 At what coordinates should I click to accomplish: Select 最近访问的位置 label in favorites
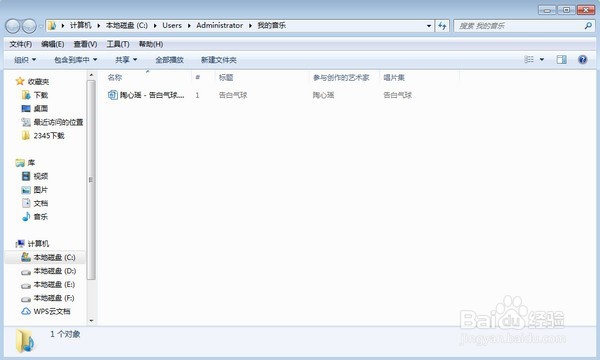tap(59, 122)
